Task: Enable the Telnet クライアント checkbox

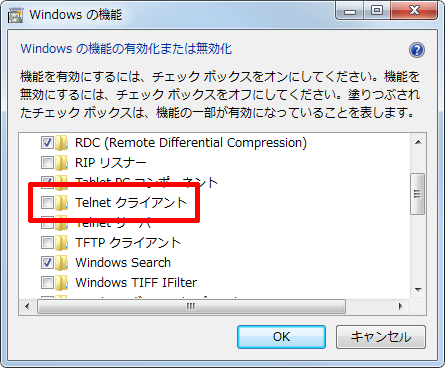Action: (47, 202)
